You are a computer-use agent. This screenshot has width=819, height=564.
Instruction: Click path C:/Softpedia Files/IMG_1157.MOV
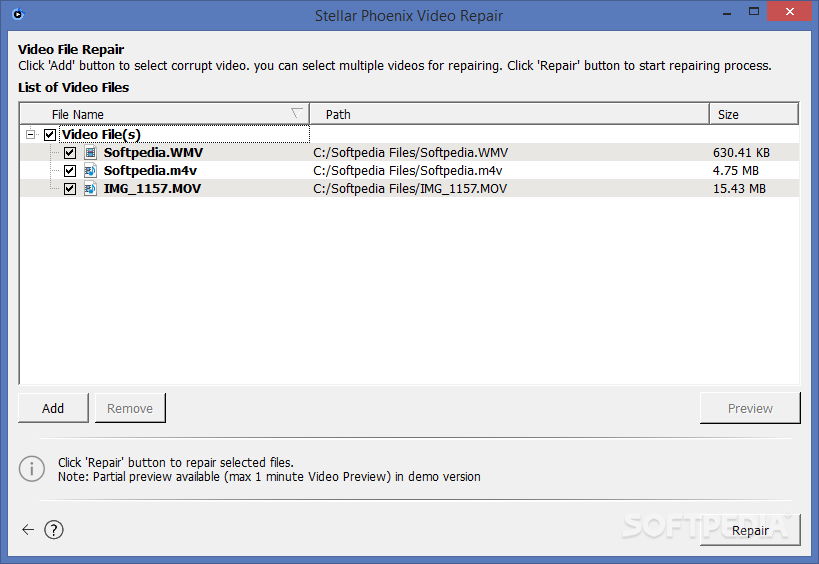pos(410,189)
